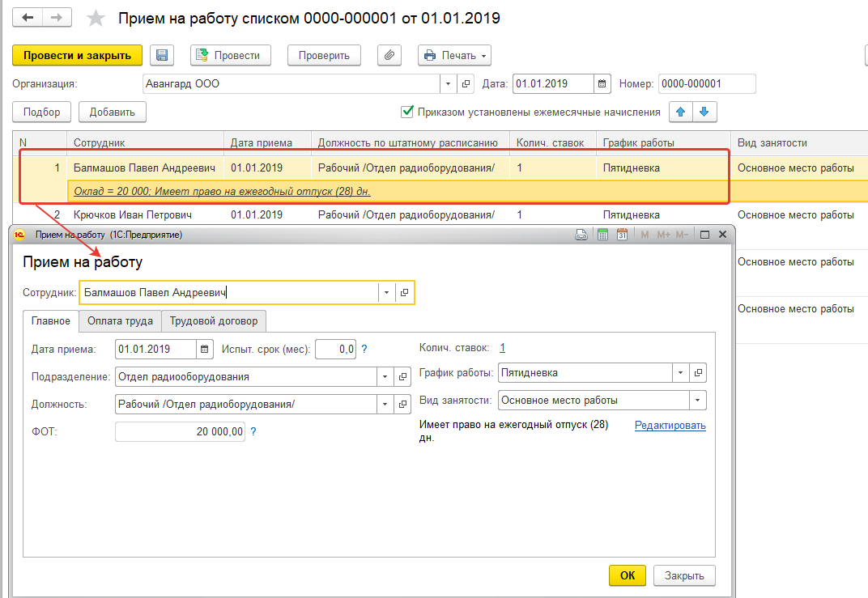Open the calculator icon in dialog title bar
Screen dimensions: 868x598
pos(602,235)
